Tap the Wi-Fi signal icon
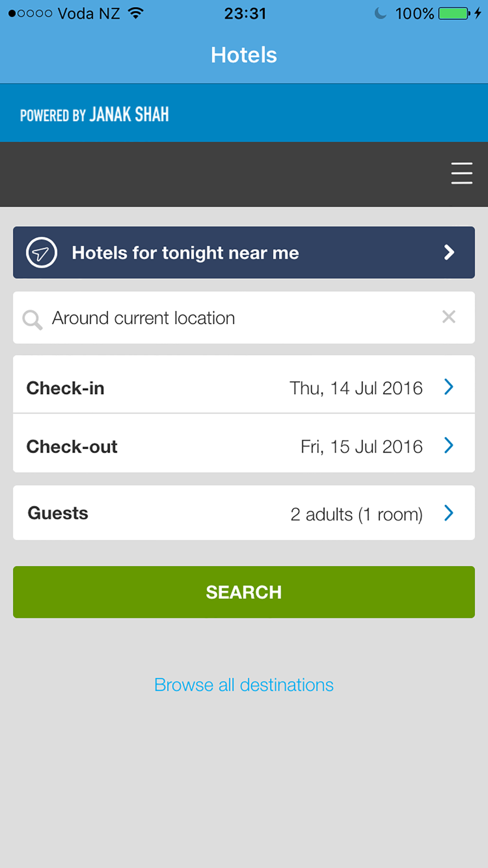The width and height of the screenshot is (488, 868). coord(136,13)
